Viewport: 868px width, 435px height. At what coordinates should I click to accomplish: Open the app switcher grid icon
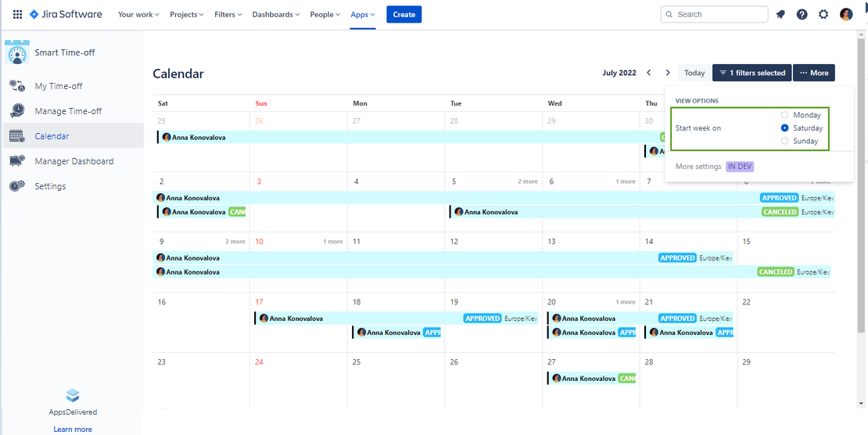[x=17, y=14]
